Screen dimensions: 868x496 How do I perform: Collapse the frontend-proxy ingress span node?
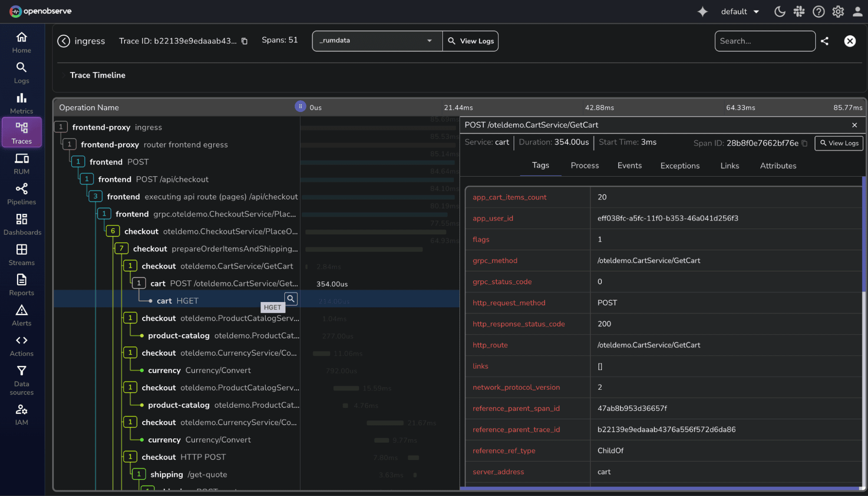pyautogui.click(x=61, y=127)
